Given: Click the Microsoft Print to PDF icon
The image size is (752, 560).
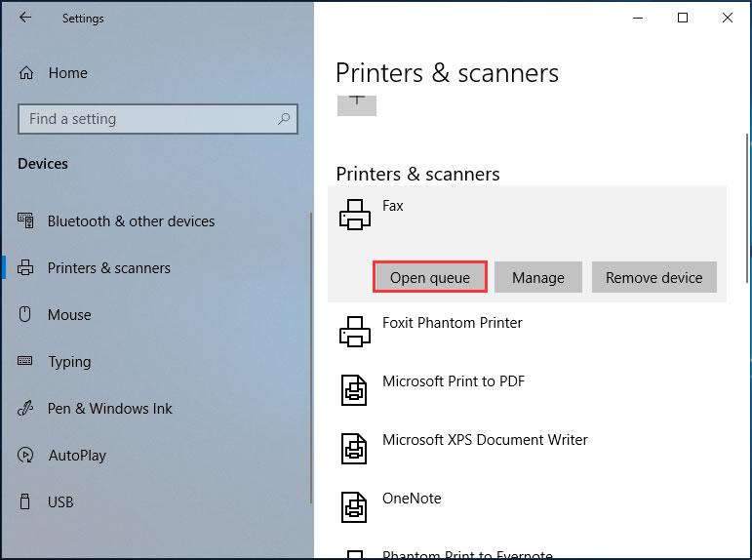Looking at the screenshot, I should tap(354, 390).
